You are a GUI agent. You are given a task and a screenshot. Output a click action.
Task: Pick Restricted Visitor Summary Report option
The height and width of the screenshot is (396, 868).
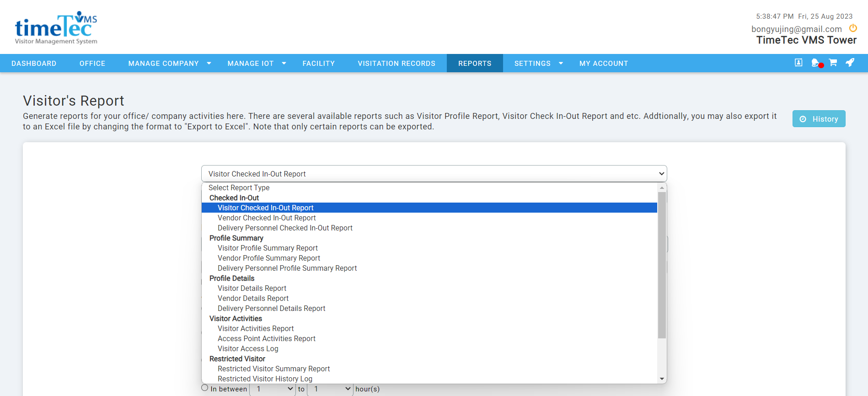tap(273, 369)
